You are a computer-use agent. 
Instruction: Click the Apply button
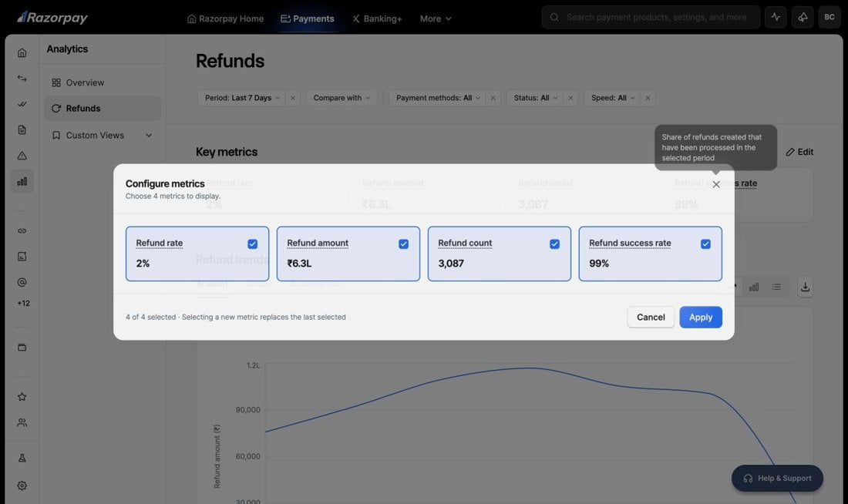pyautogui.click(x=700, y=318)
